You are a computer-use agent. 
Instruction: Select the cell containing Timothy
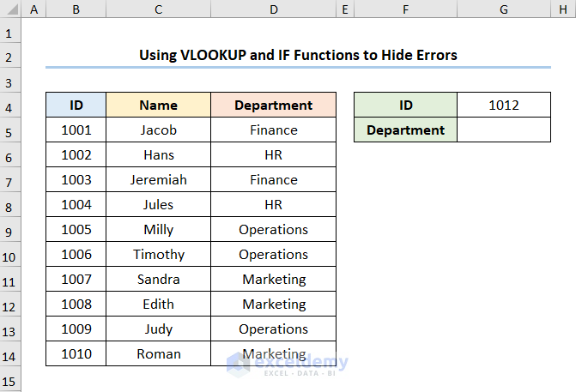click(x=158, y=255)
